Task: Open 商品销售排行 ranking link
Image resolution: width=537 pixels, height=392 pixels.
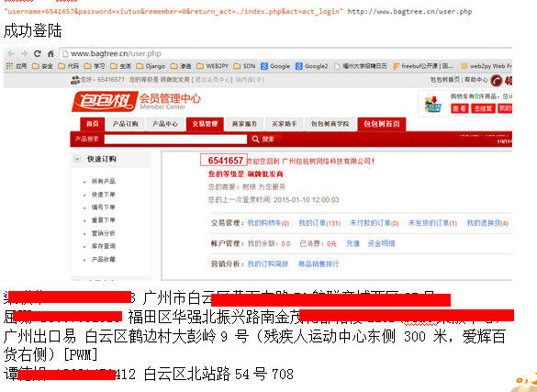Action: pos(319,264)
